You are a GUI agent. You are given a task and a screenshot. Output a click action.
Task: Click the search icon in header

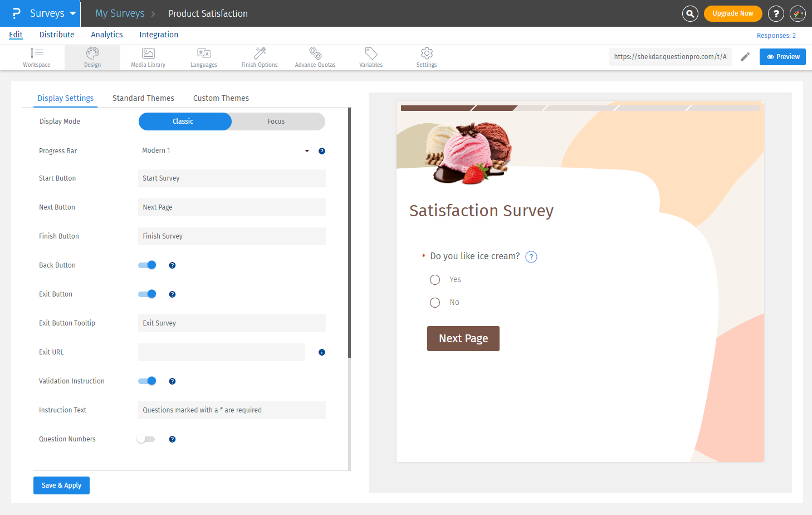click(690, 13)
